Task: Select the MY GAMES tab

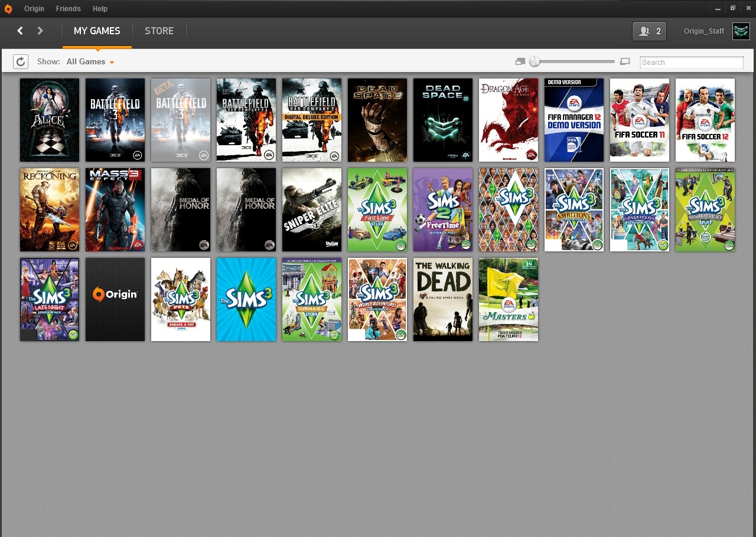Action: point(97,31)
